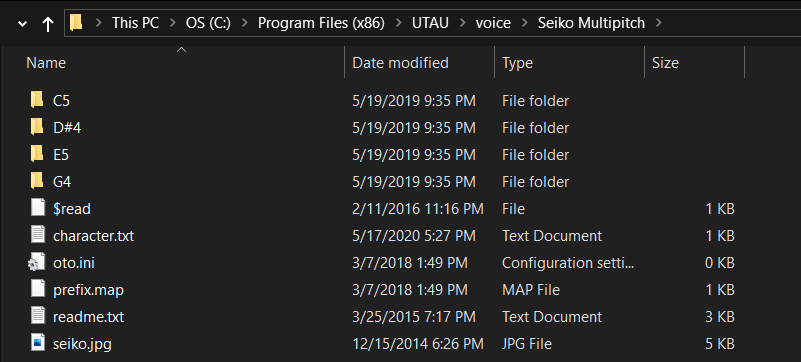This screenshot has height=362, width=801.
Task: Click the E5 folder icon
Action: [x=37, y=155]
